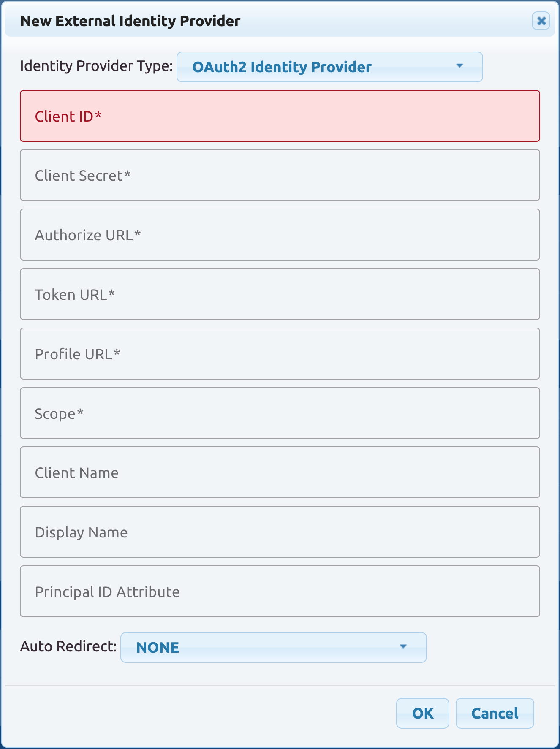This screenshot has height=749, width=560.
Task: Cancel the identity provider creation
Action: (x=495, y=714)
